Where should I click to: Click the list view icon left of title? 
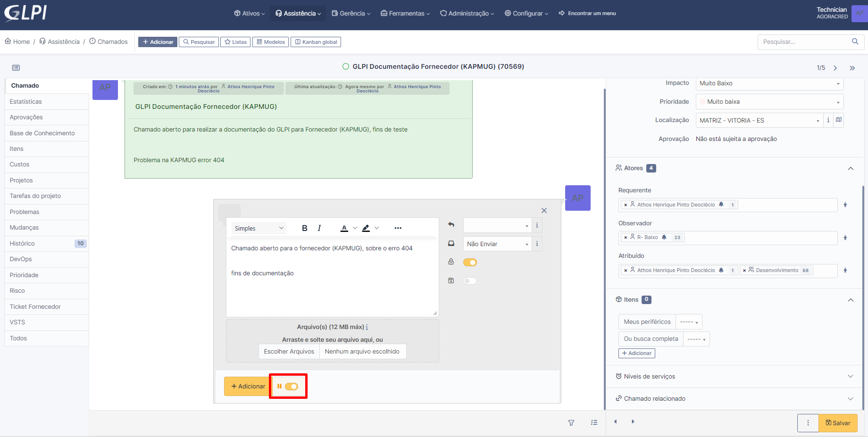16,68
